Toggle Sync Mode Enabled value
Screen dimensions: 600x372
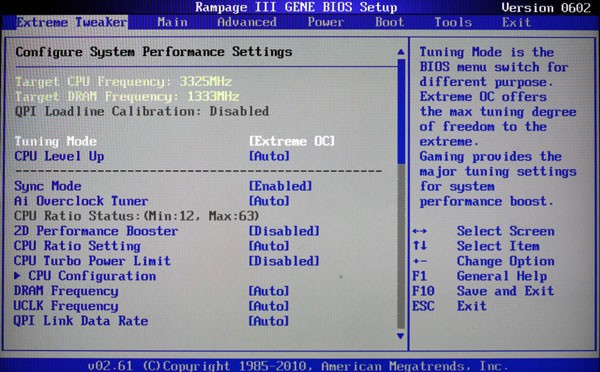280,186
